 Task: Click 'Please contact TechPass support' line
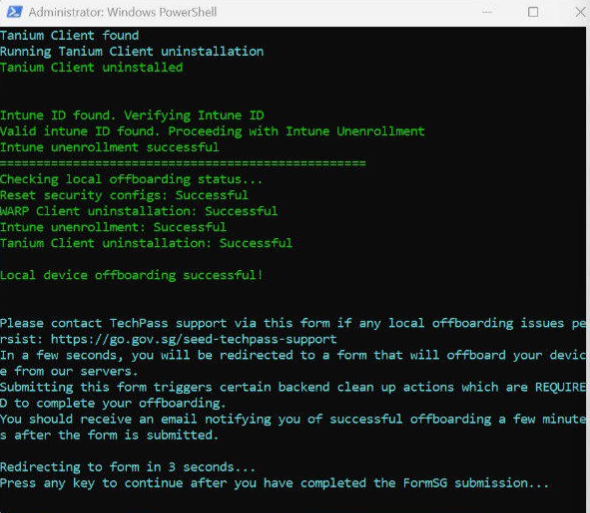click(293, 323)
